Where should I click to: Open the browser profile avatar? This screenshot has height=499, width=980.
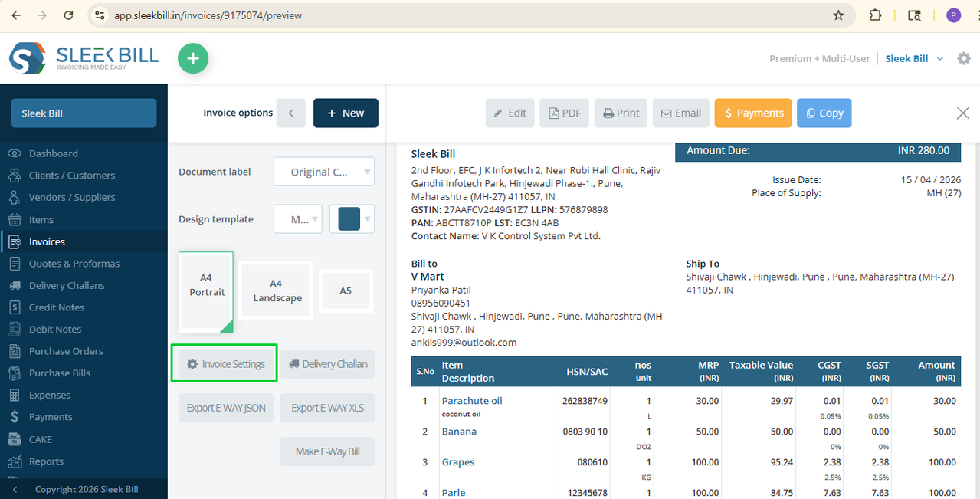coord(953,15)
